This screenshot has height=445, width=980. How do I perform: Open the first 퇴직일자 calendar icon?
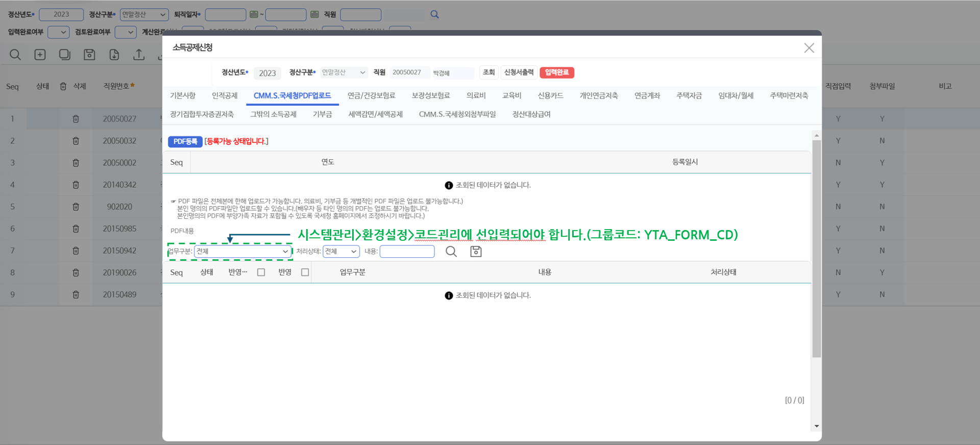[x=254, y=14]
